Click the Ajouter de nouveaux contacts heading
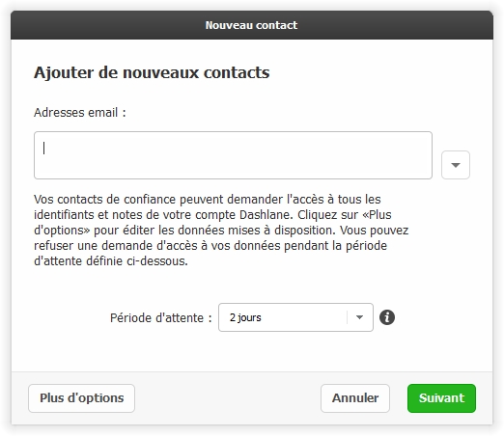 [x=152, y=72]
